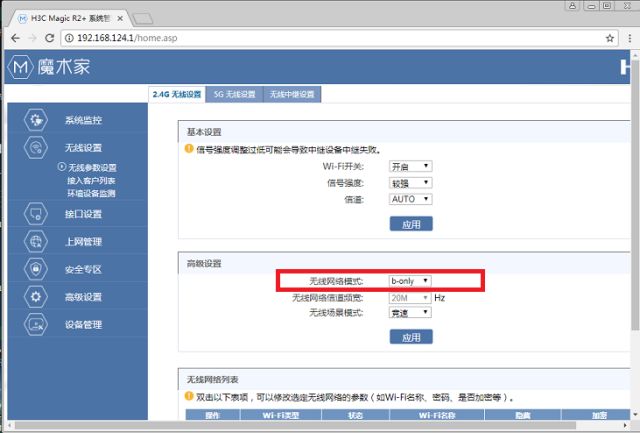
Task: Open the 信道 AUTO dropdown
Action: point(411,199)
